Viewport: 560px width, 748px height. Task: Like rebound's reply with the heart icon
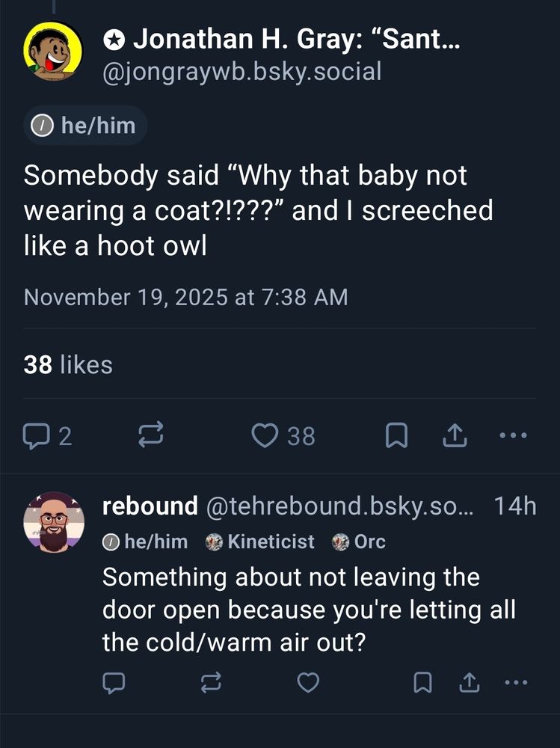tap(308, 682)
